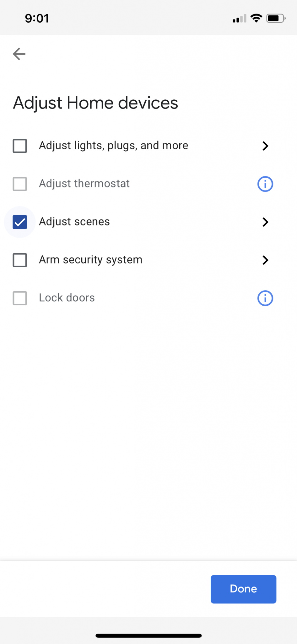Check the Arm security system checkbox

(x=20, y=260)
